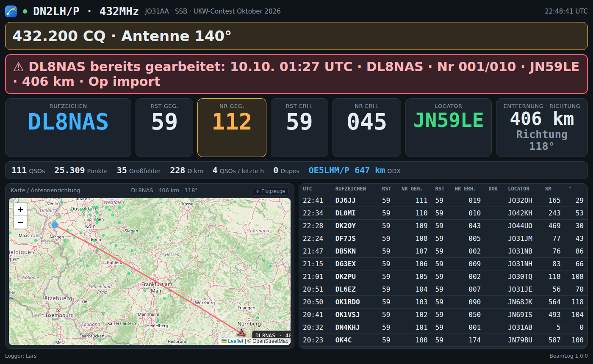Focus the NR GEG. field 112
Image resolution: width=593 pixels, height=364 pixels.
(232, 127)
